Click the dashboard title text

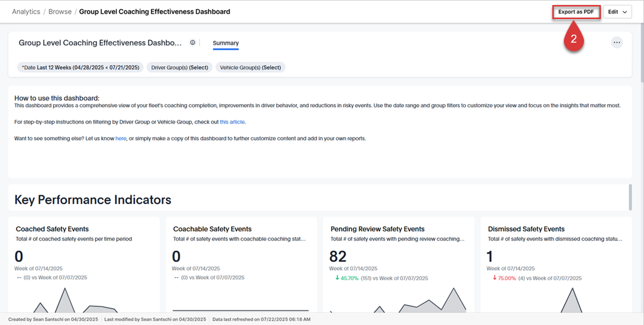100,43
